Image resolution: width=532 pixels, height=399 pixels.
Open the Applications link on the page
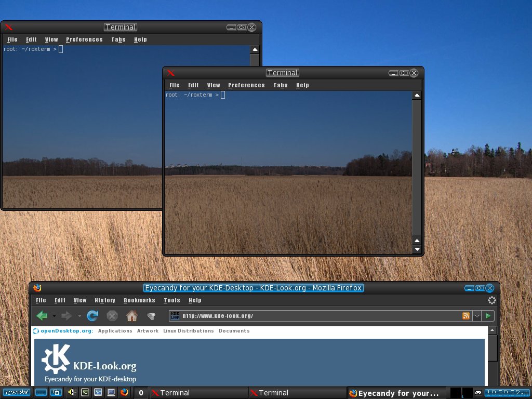point(115,331)
